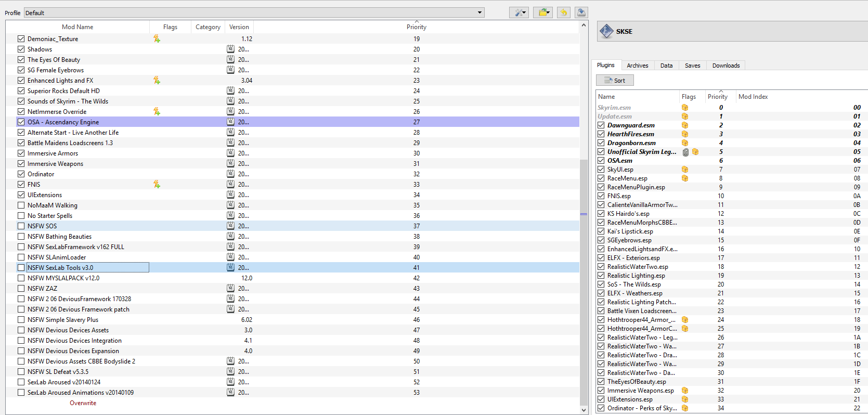Click the yellow restore backup arrow icon
This screenshot has width=868, height=415.
point(563,12)
